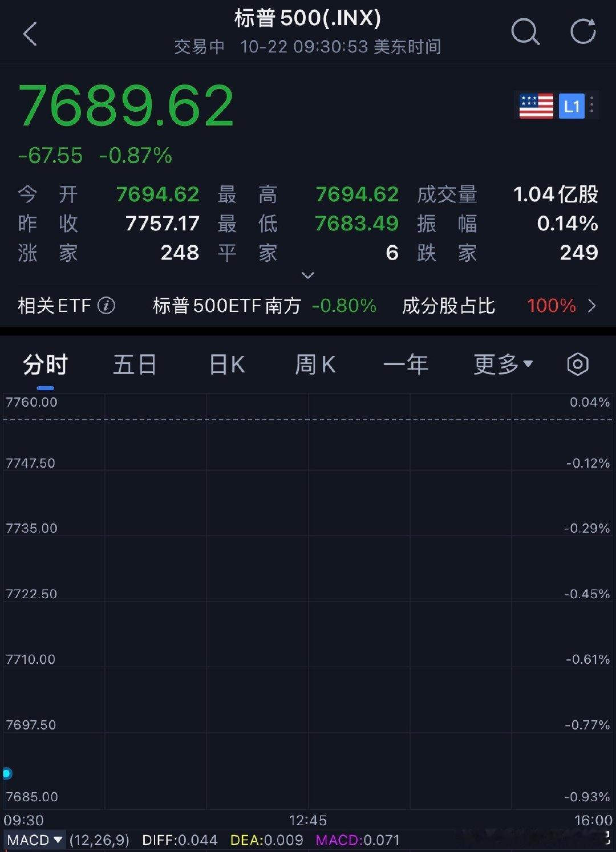Switch to the 五日 tab
Screen dimensions: 616x852
coord(135,364)
